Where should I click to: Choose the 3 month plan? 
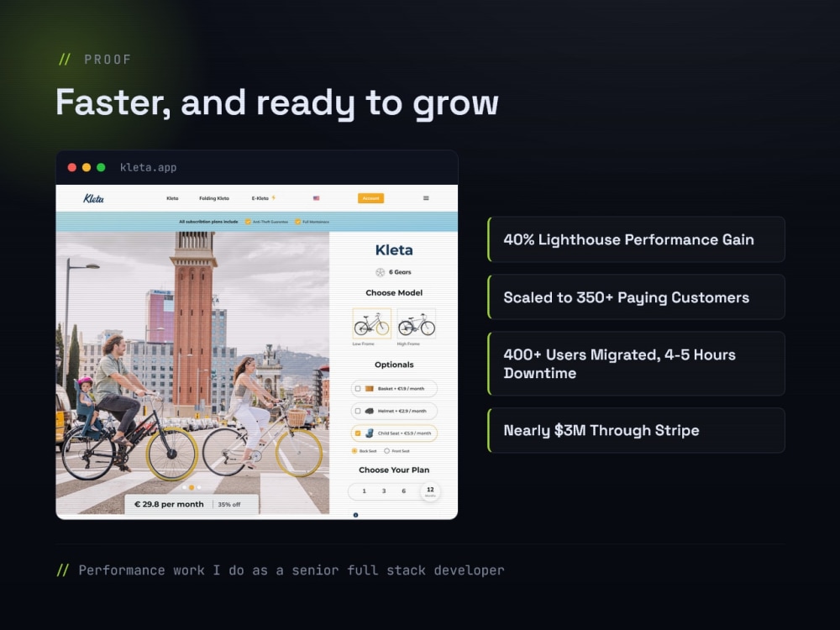tap(384, 491)
